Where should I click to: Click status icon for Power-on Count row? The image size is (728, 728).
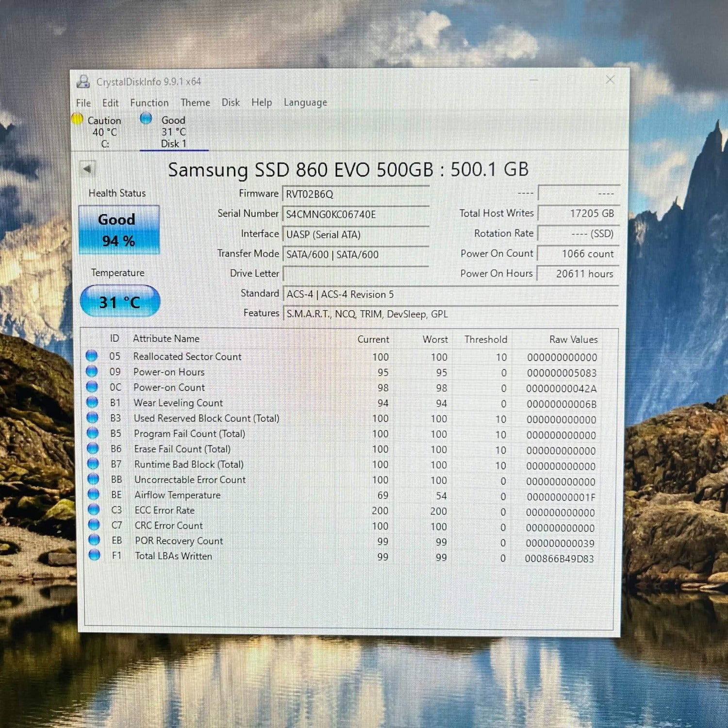tap(92, 387)
